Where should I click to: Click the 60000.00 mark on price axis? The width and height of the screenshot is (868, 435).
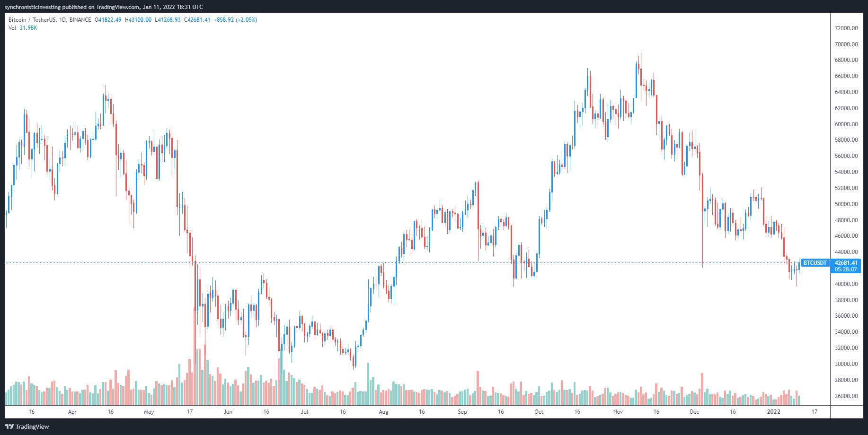[846, 124]
